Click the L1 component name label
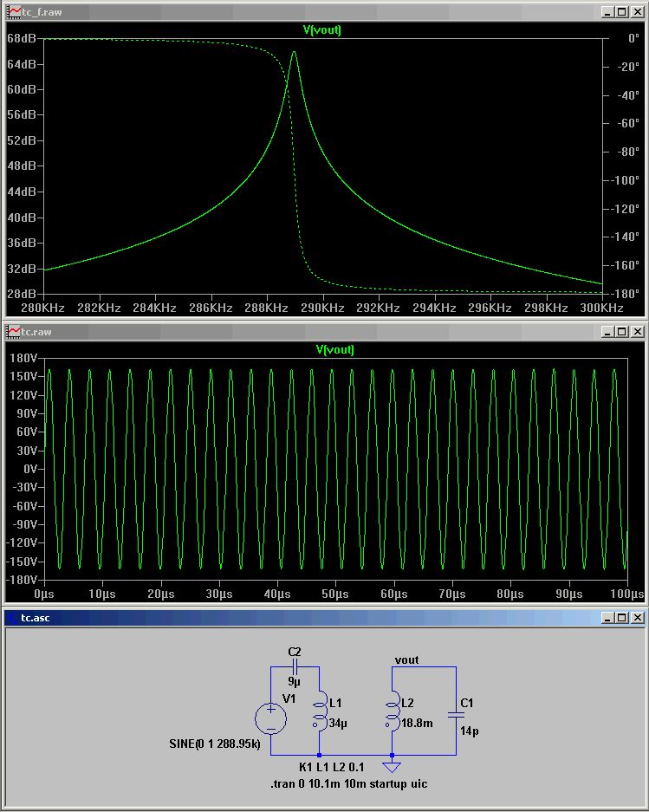The height and width of the screenshot is (812, 649). [x=335, y=704]
